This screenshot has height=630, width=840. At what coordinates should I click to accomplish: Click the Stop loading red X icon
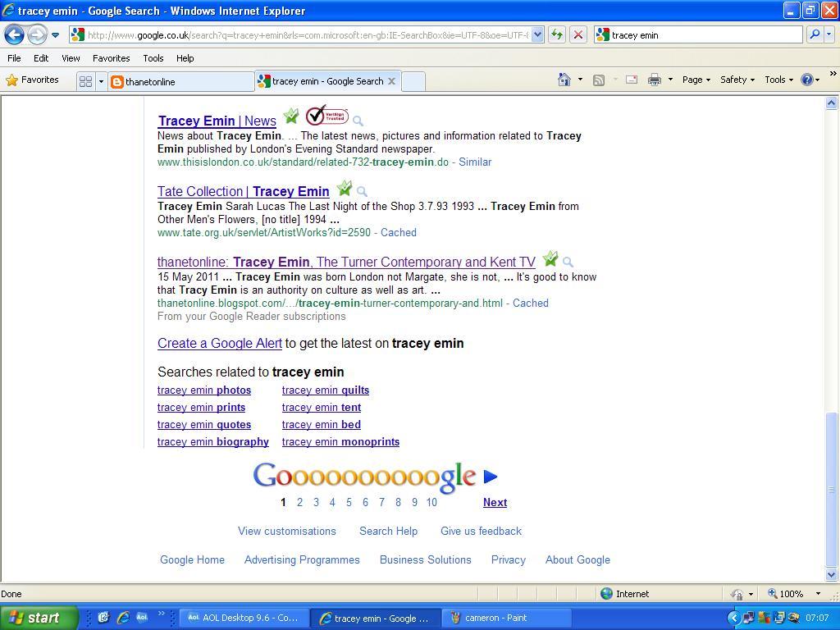[578, 34]
